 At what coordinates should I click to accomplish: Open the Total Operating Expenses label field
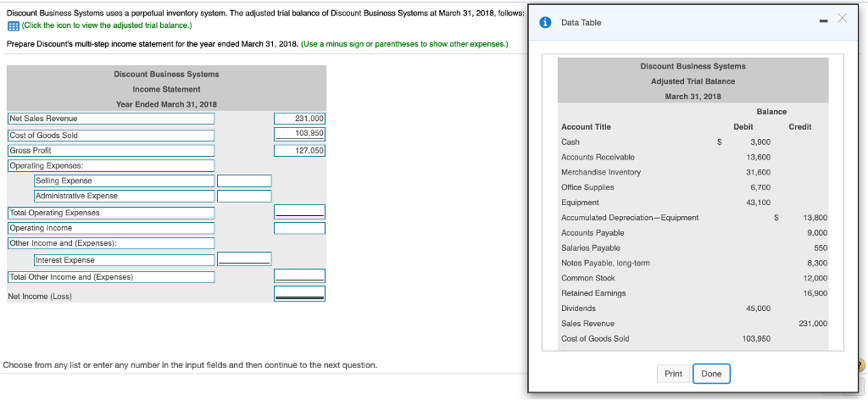point(111,213)
